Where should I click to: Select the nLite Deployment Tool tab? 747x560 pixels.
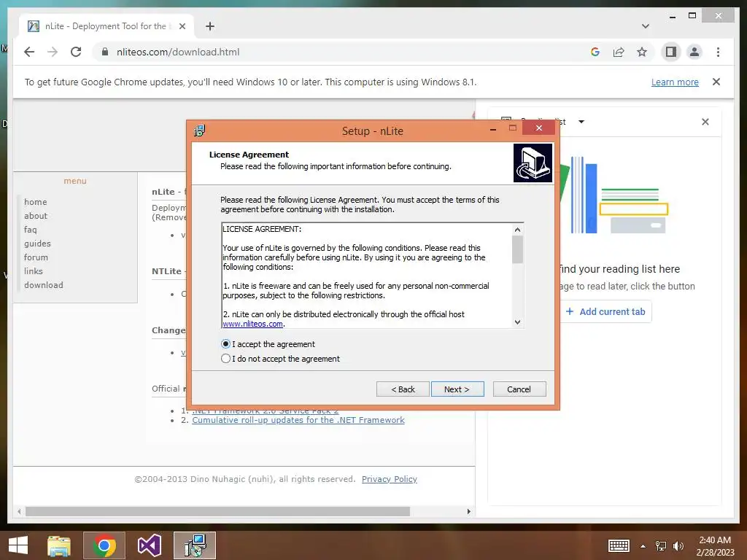pos(106,26)
